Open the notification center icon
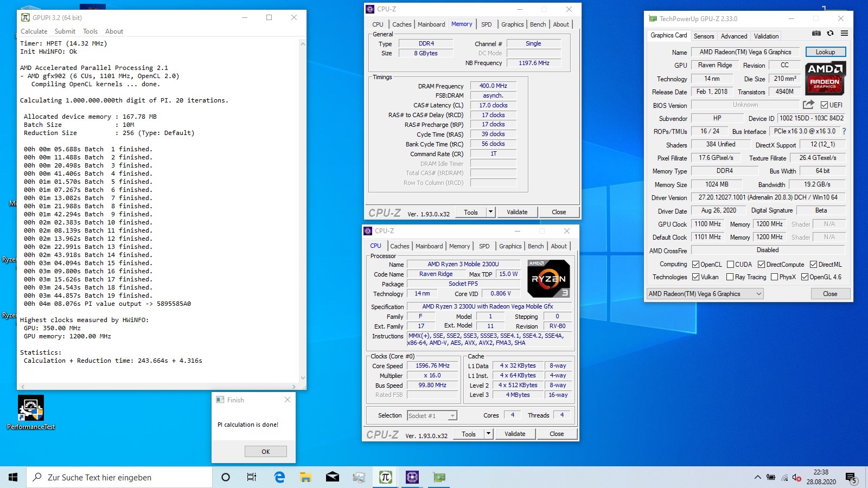 click(851, 478)
